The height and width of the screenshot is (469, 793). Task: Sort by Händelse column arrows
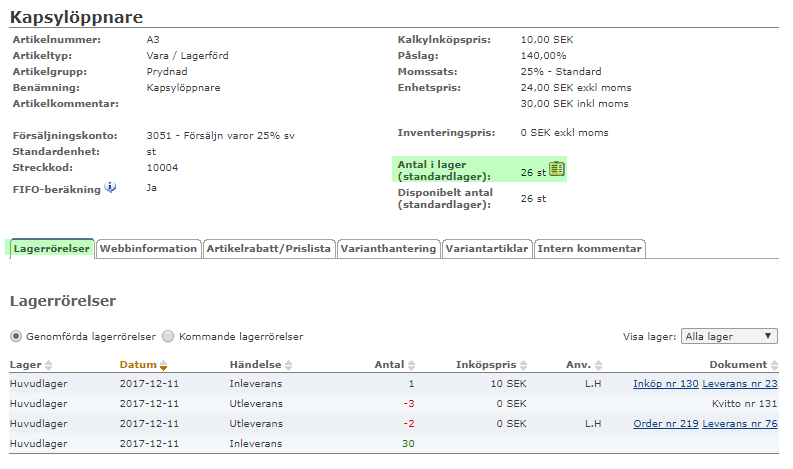pyautogui.click(x=289, y=366)
